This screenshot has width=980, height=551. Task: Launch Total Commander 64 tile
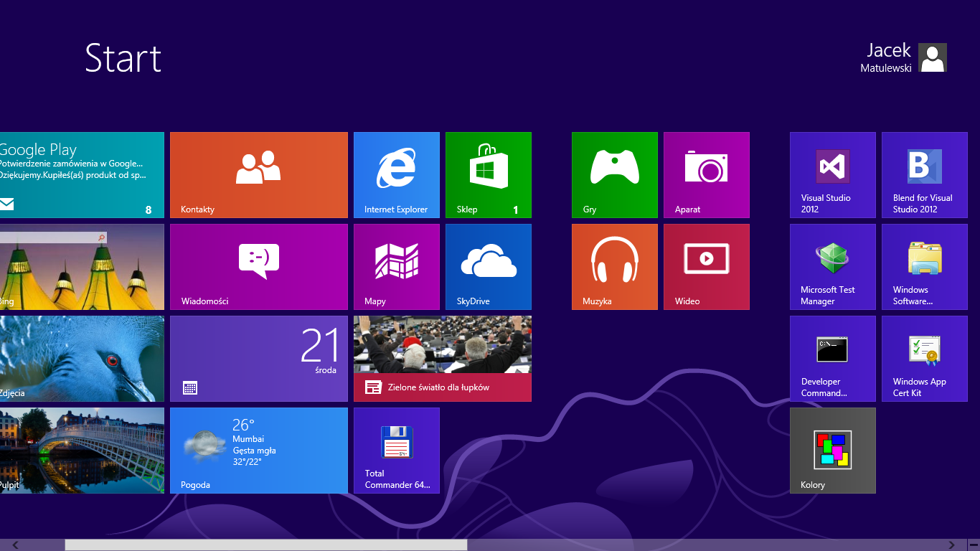point(397,451)
